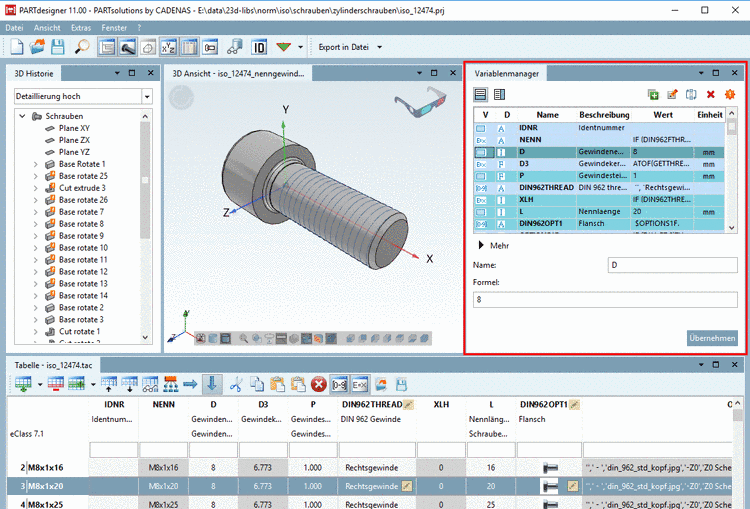
Task: Toggle the XYZ axes display toolbar button
Action: point(168,47)
